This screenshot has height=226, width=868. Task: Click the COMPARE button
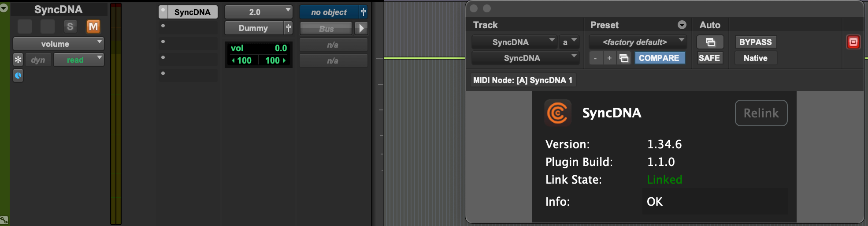coord(659,58)
